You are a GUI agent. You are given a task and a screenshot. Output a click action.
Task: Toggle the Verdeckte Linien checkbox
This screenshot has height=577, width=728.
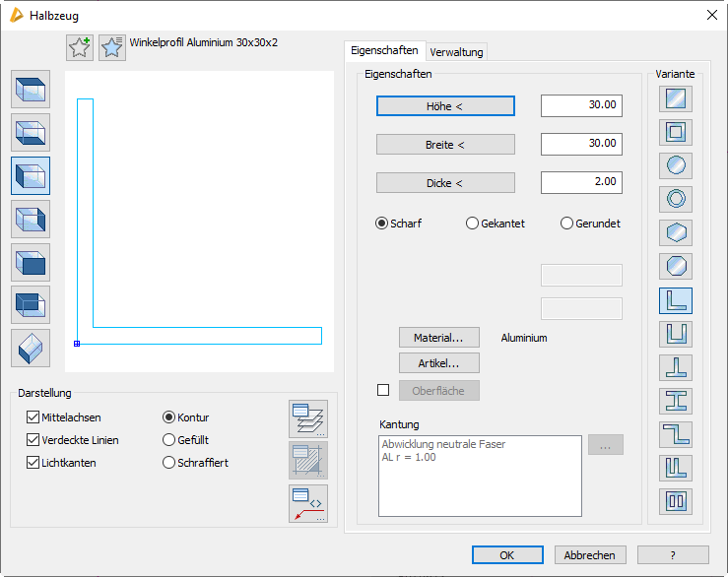click(33, 440)
